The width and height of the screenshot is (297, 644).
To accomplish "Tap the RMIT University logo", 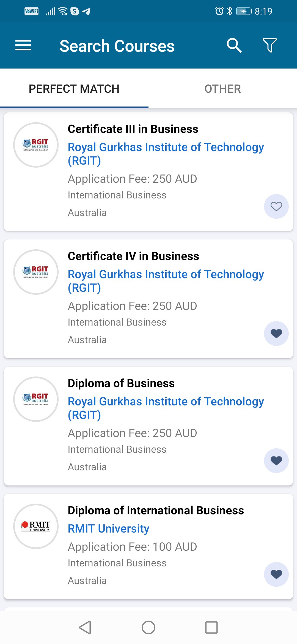I will [x=36, y=526].
